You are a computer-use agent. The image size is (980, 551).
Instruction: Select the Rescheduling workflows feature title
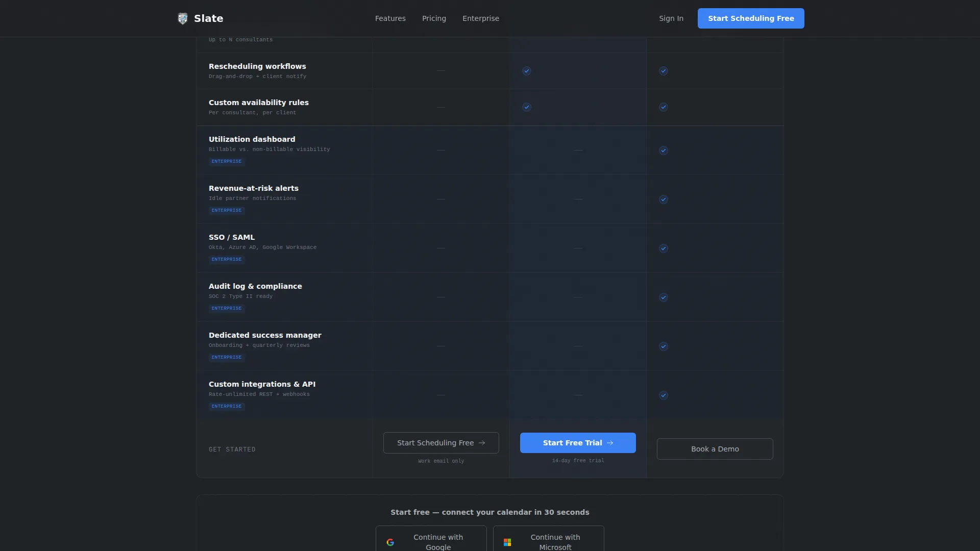tap(257, 66)
